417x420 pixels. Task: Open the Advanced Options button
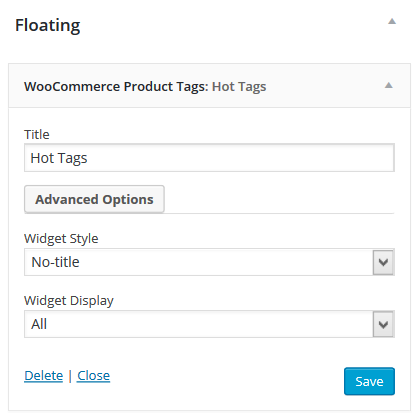pos(94,199)
